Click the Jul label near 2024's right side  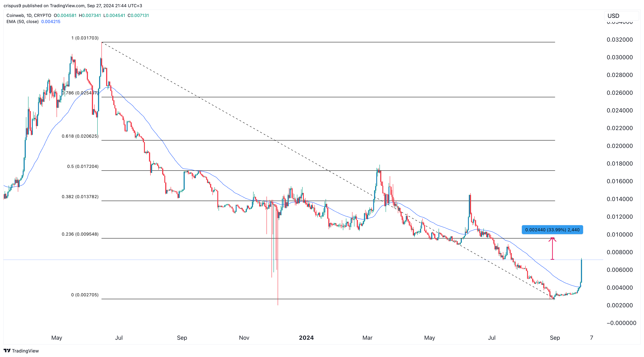(x=492, y=338)
